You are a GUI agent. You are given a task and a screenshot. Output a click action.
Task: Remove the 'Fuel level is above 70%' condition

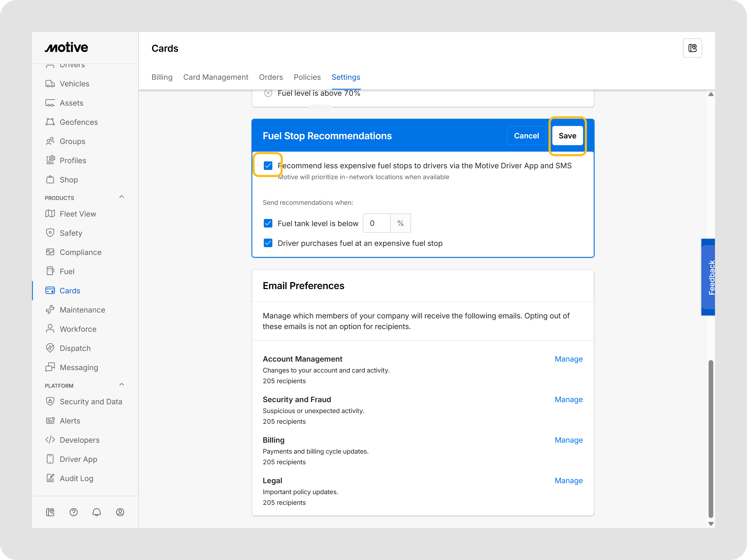[x=268, y=93]
